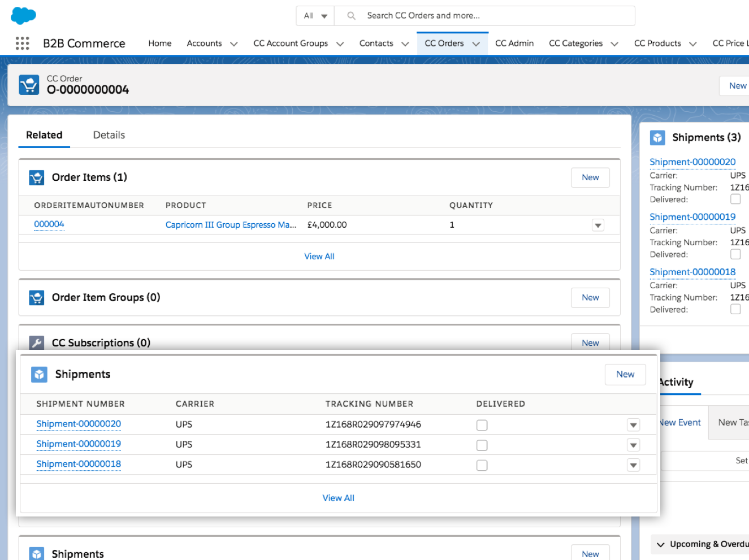Open Capricorn III Group Espresso product link
The image size is (749, 560).
coord(231,225)
